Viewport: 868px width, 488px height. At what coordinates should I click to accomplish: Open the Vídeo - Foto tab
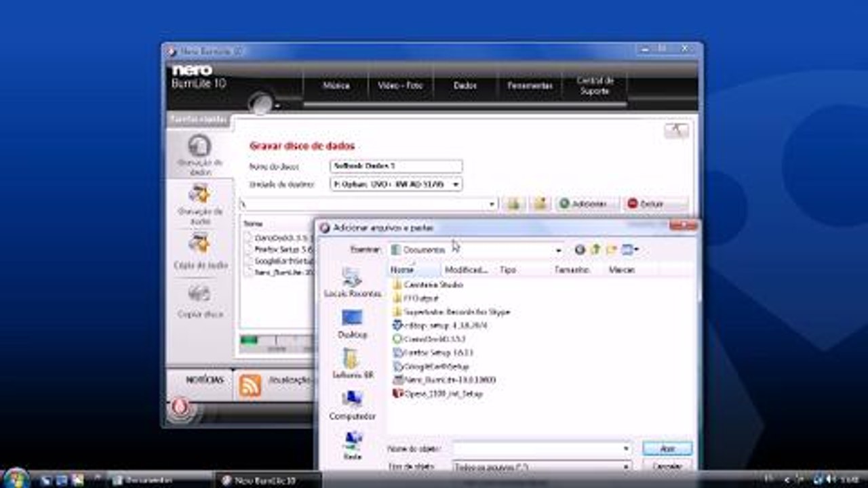point(400,86)
